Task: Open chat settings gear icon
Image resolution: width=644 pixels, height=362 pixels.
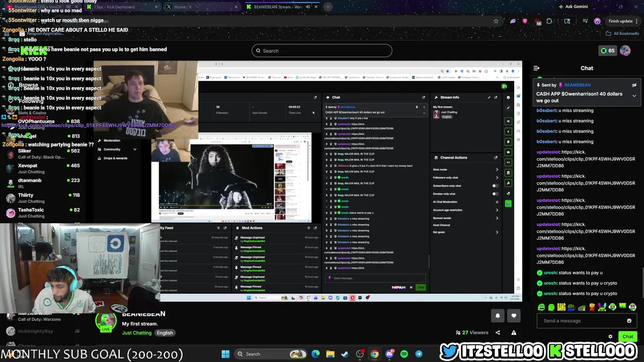Action: [610, 337]
